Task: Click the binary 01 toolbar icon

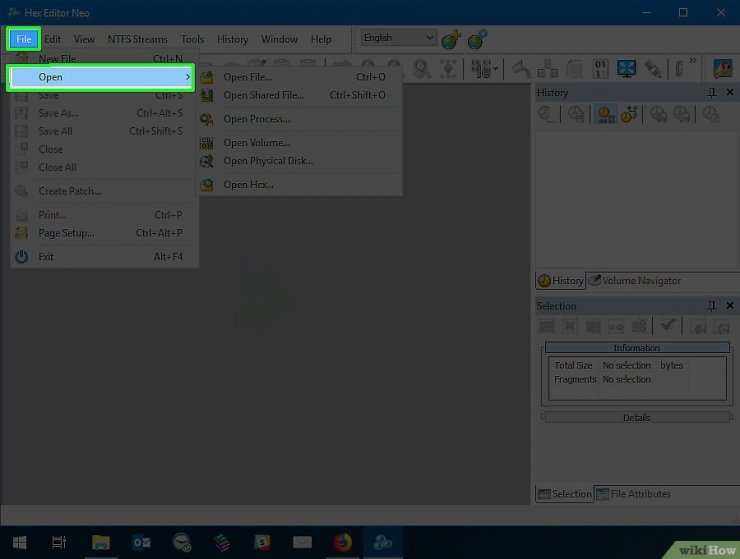Action: point(600,69)
